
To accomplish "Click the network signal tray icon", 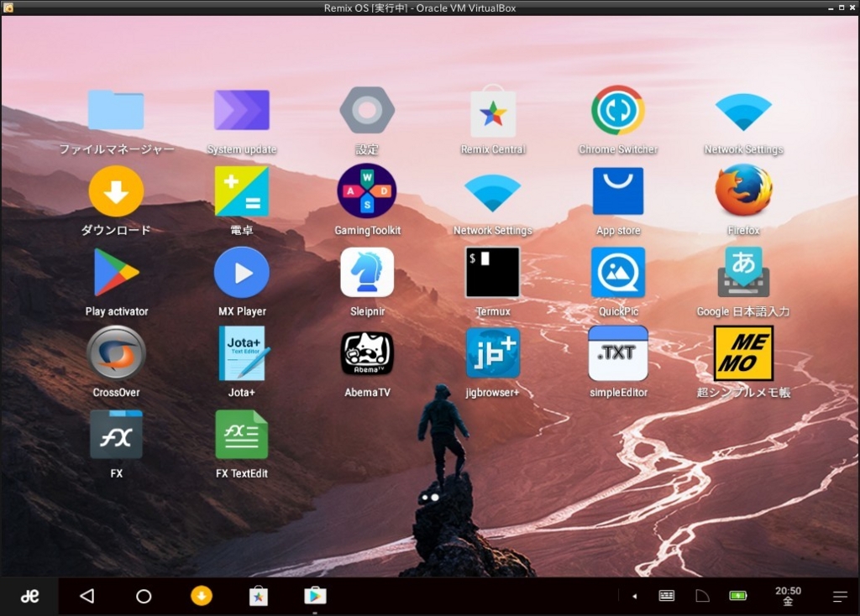I will point(703,596).
